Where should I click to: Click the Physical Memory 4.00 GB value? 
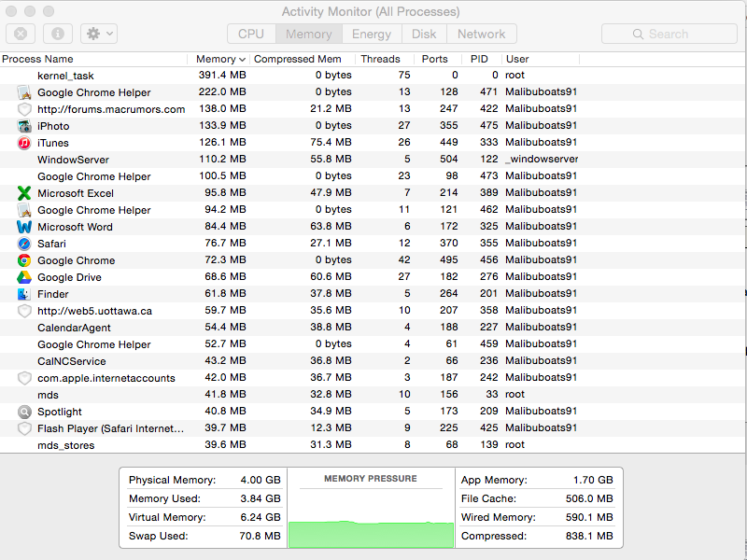click(261, 480)
